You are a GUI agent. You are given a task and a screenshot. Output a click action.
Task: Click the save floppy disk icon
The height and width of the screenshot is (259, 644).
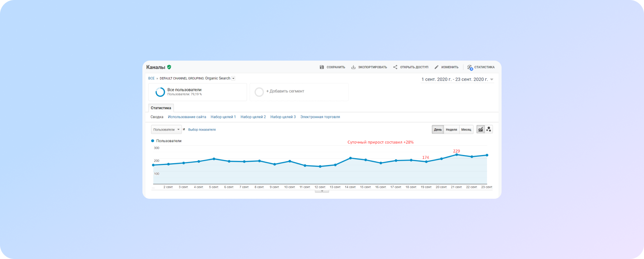tap(322, 67)
